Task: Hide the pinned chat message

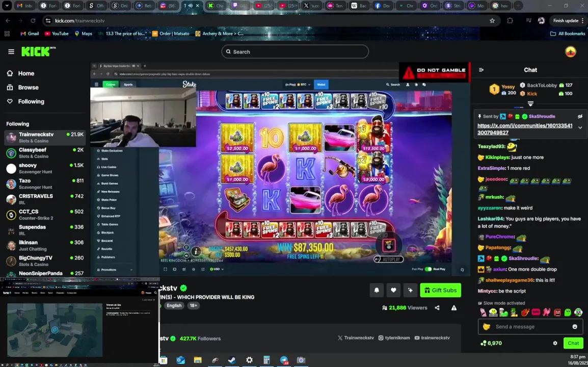Action: pos(580,116)
